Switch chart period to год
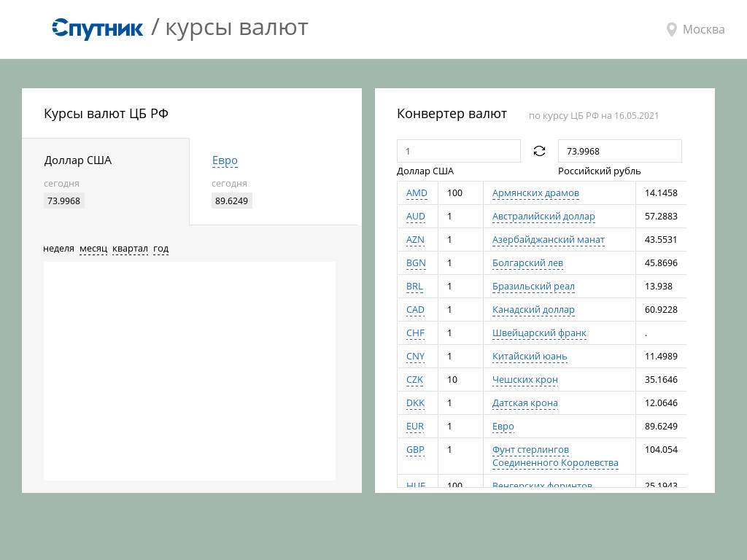 (x=160, y=249)
